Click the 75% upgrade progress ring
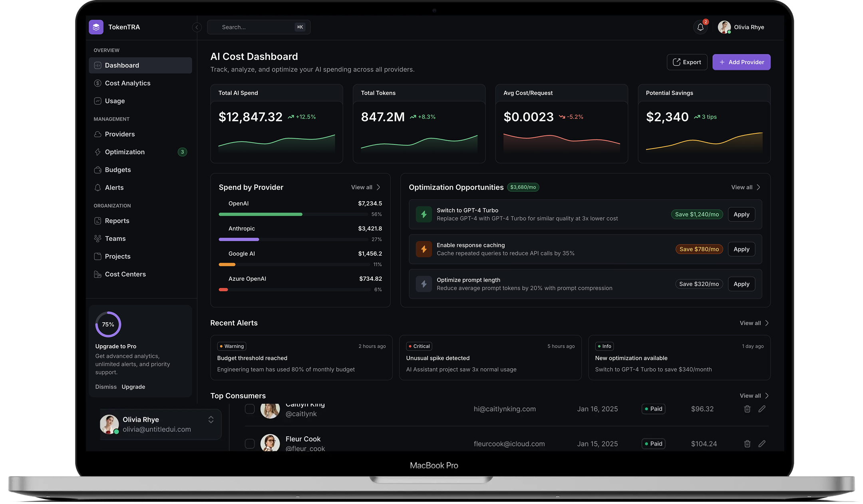The height and width of the screenshot is (504, 863). [107, 324]
